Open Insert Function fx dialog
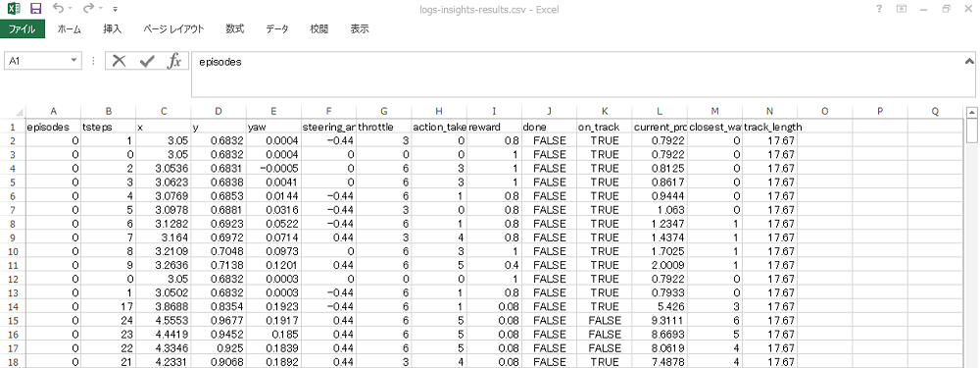This screenshot has height=368, width=980. (x=174, y=61)
